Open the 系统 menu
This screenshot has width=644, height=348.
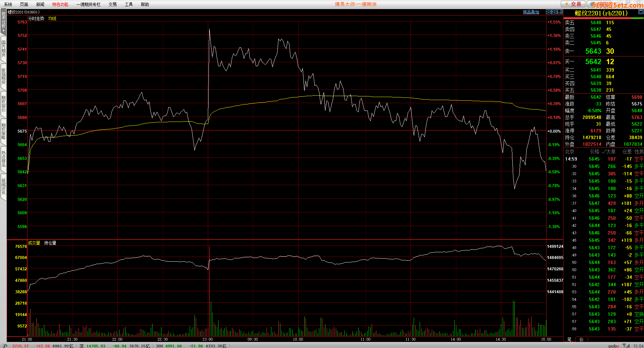tap(8, 4)
